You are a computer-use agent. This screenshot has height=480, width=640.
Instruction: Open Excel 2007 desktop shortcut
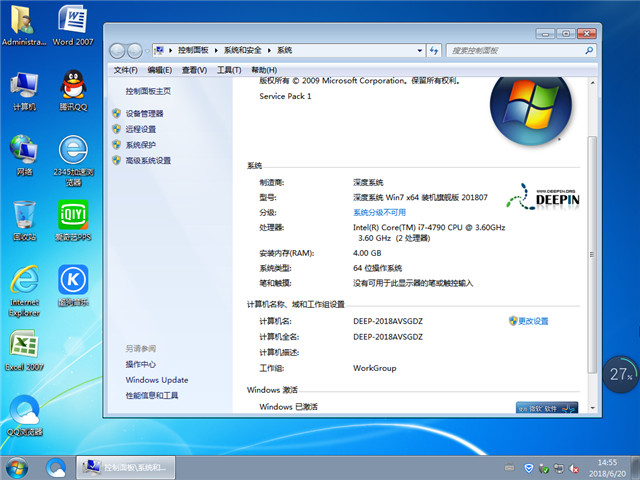24,351
